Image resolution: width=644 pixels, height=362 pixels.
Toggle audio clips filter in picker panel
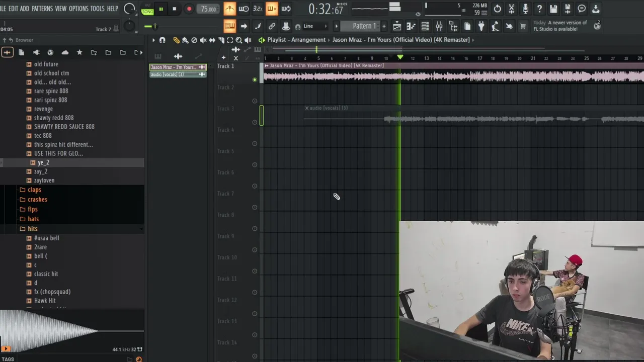[178, 56]
